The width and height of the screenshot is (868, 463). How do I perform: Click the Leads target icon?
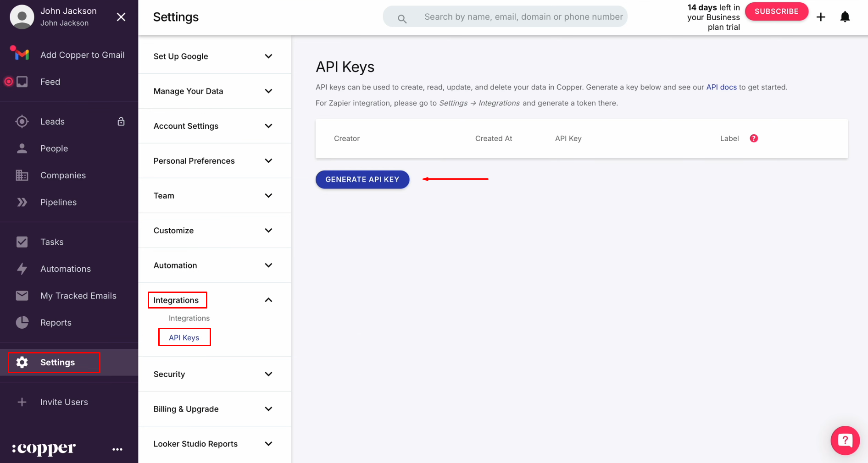(22, 121)
